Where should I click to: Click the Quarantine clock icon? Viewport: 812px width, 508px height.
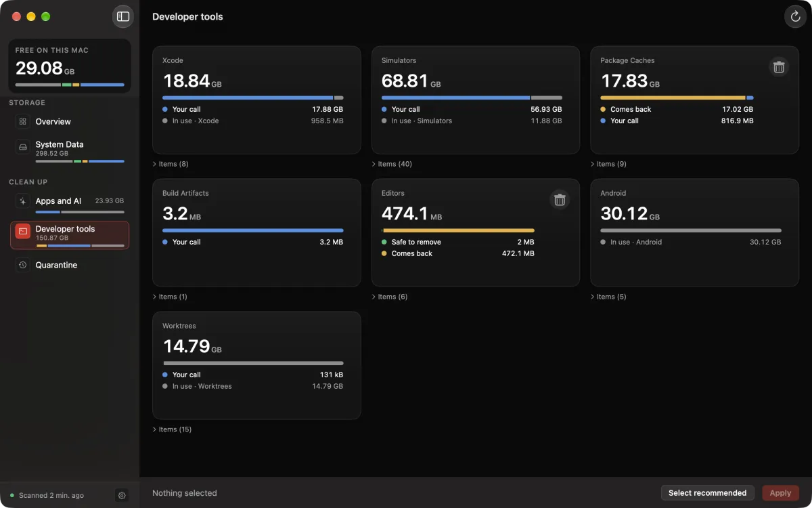coord(23,265)
